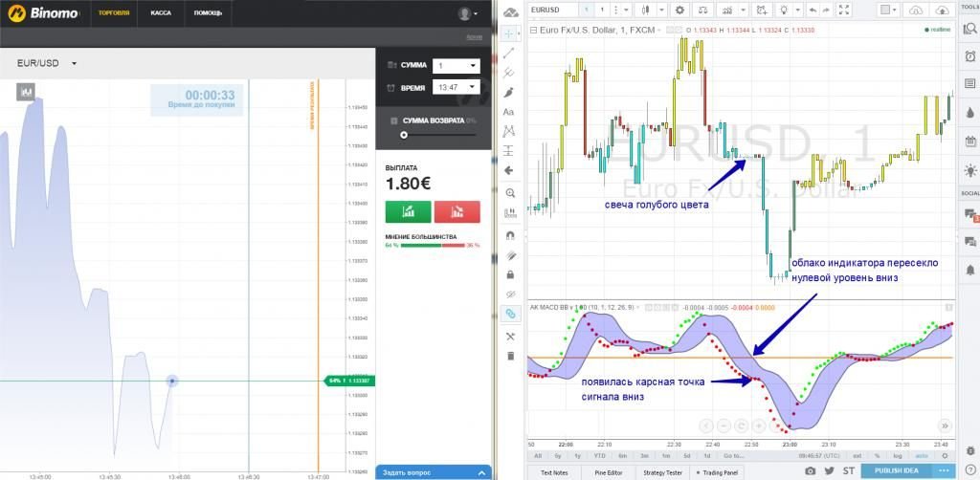980x480 pixels.
Task: Open the TradingView cloud logo menu
Action: click(x=510, y=11)
